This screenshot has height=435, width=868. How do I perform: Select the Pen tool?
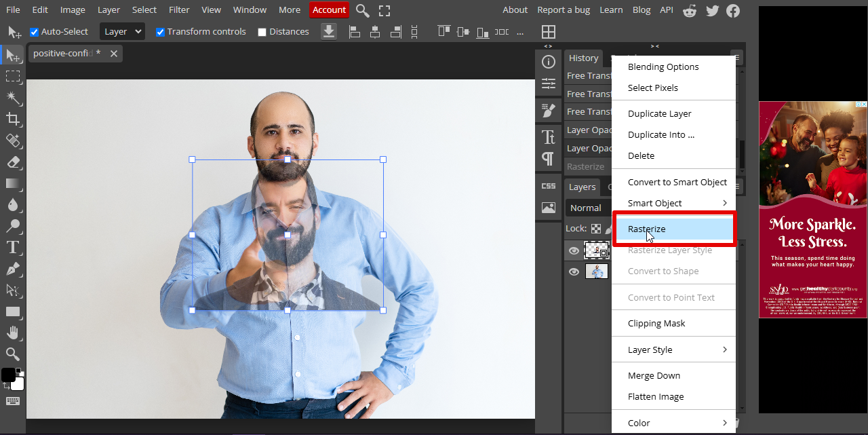click(x=13, y=269)
